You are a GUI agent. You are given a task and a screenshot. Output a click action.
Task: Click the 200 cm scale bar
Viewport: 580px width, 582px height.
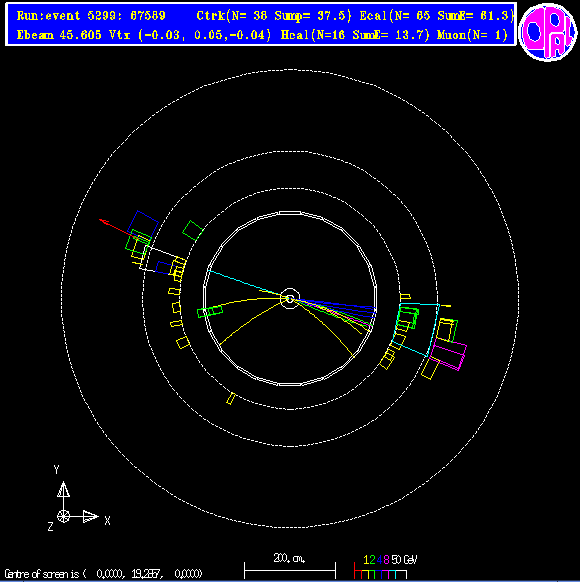pos(290,567)
